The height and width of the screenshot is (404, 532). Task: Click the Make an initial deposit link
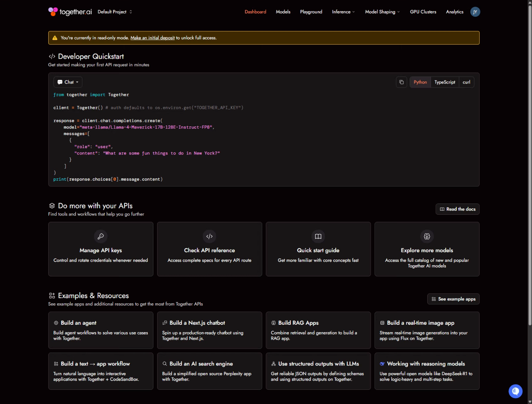(x=153, y=38)
